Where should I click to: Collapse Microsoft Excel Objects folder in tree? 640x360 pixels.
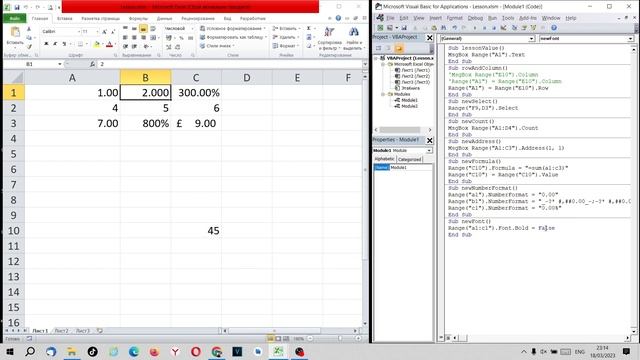(383, 64)
